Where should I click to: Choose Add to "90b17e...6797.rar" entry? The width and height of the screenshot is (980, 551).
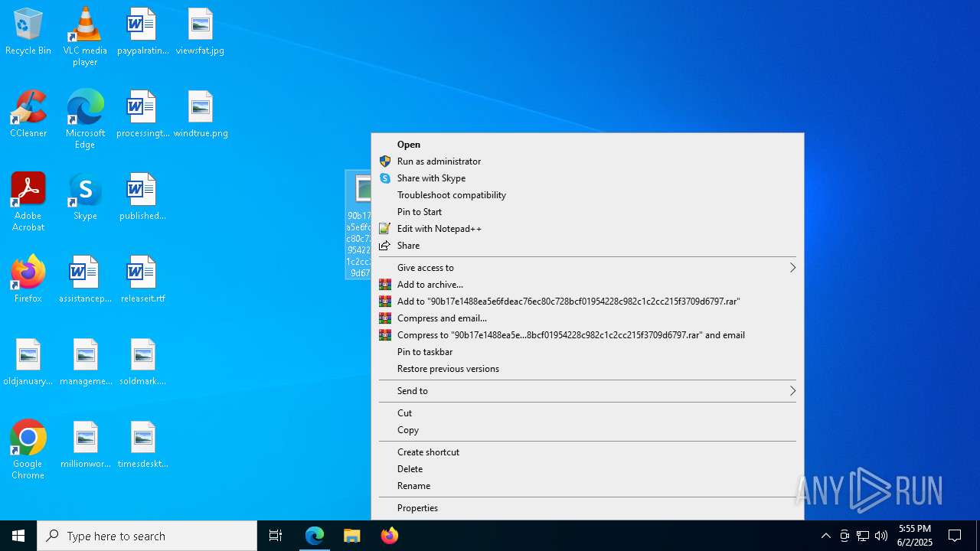click(587, 302)
